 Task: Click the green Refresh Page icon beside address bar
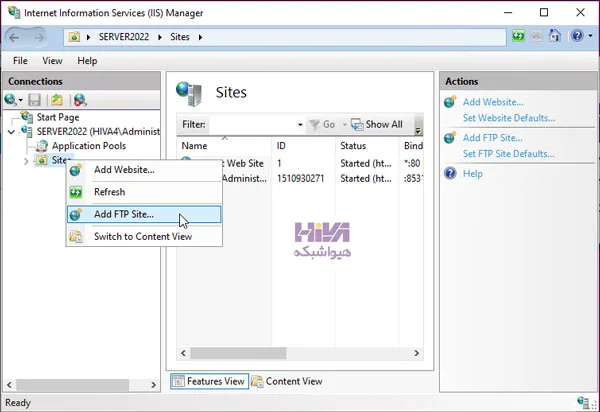pos(518,36)
